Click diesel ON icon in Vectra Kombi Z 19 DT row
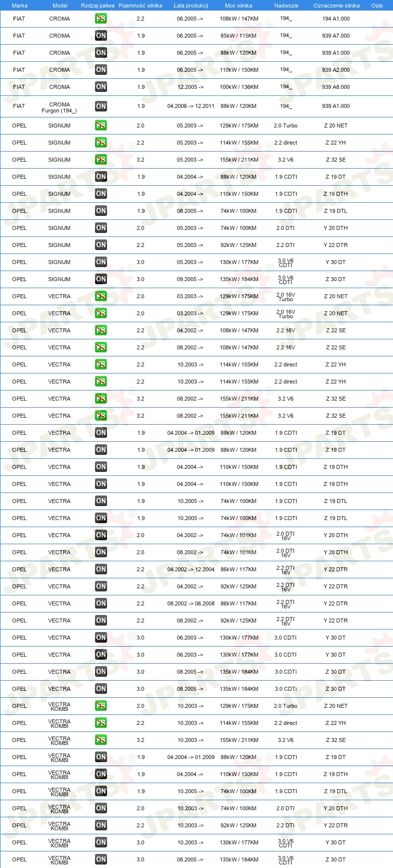 point(101,757)
